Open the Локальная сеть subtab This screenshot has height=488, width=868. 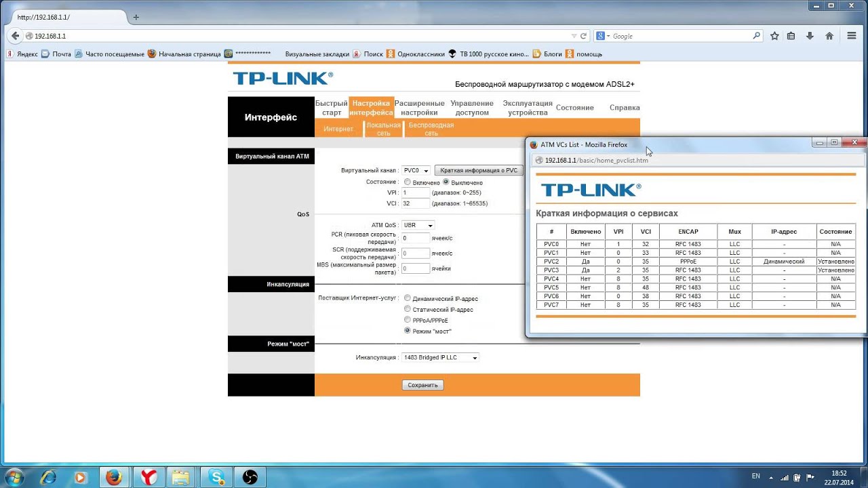tap(384, 129)
